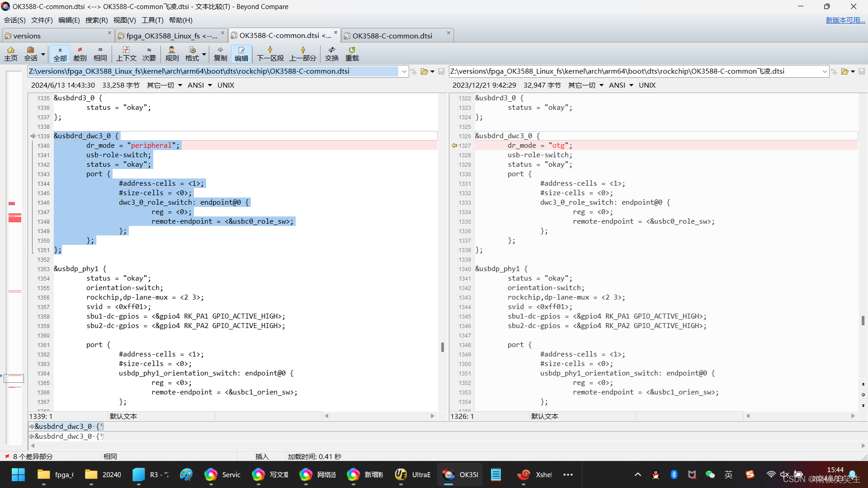Open the Tools (工具) menu
The image size is (868, 488).
pos(152,20)
